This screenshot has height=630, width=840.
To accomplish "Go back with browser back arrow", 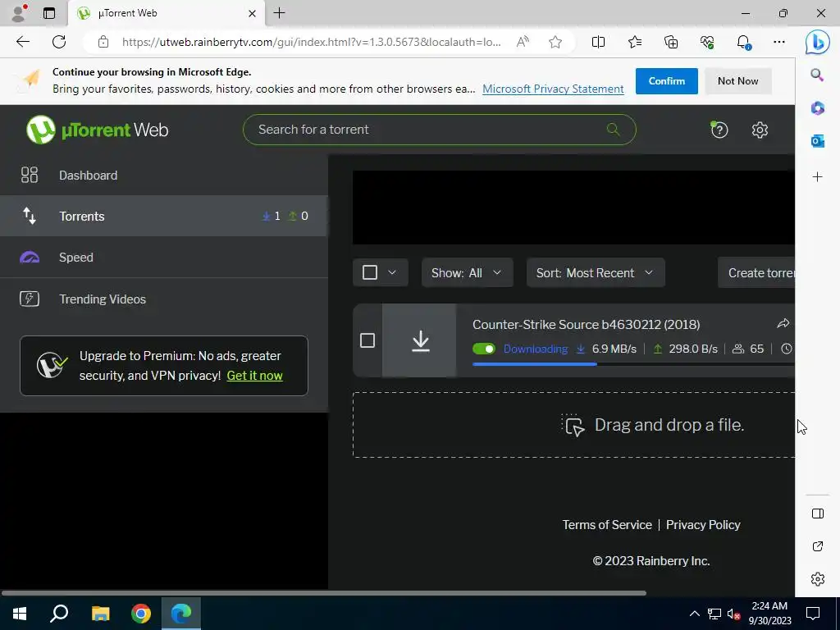I will pyautogui.click(x=22, y=42).
